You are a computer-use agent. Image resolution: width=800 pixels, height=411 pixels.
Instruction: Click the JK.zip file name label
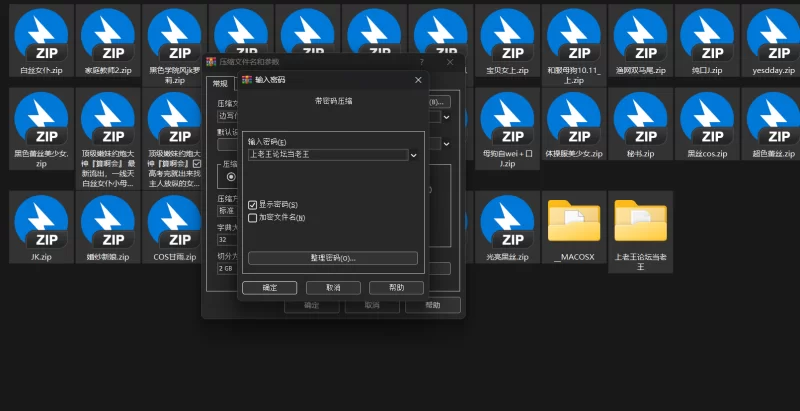[x=41, y=257]
